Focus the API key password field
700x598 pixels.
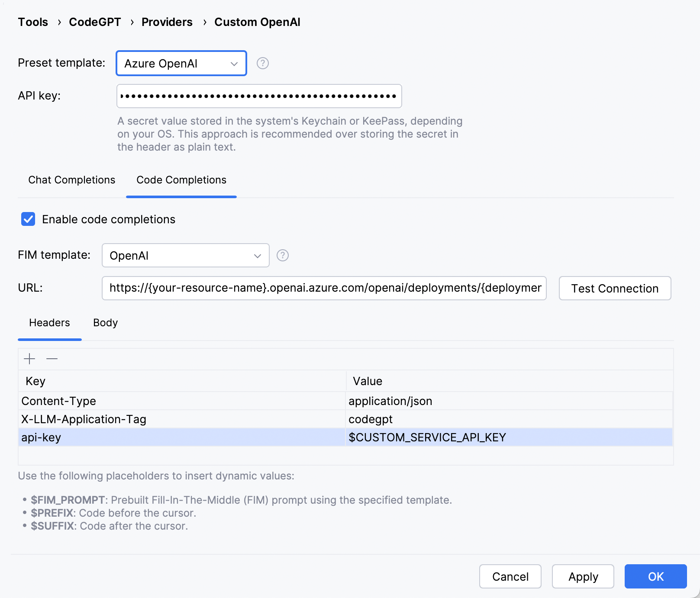pos(259,96)
